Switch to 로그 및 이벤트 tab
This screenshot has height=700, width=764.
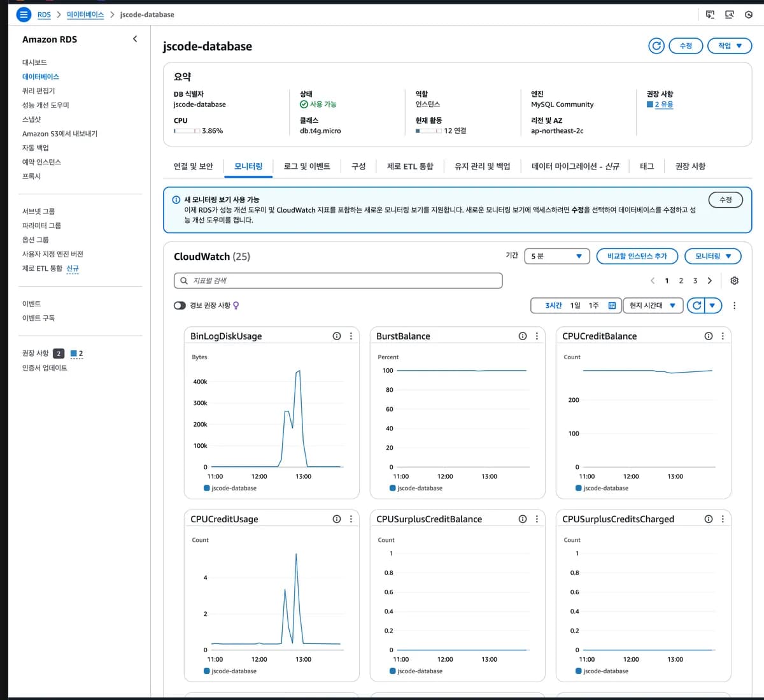click(307, 166)
